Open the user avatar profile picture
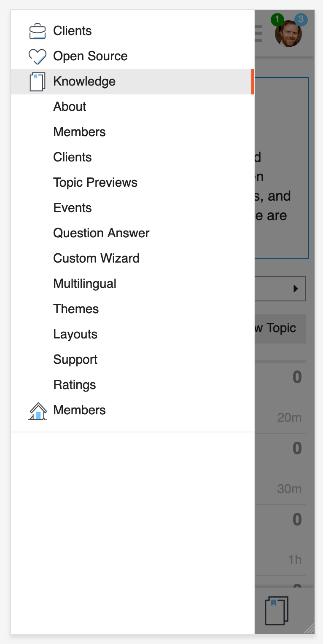 click(288, 34)
